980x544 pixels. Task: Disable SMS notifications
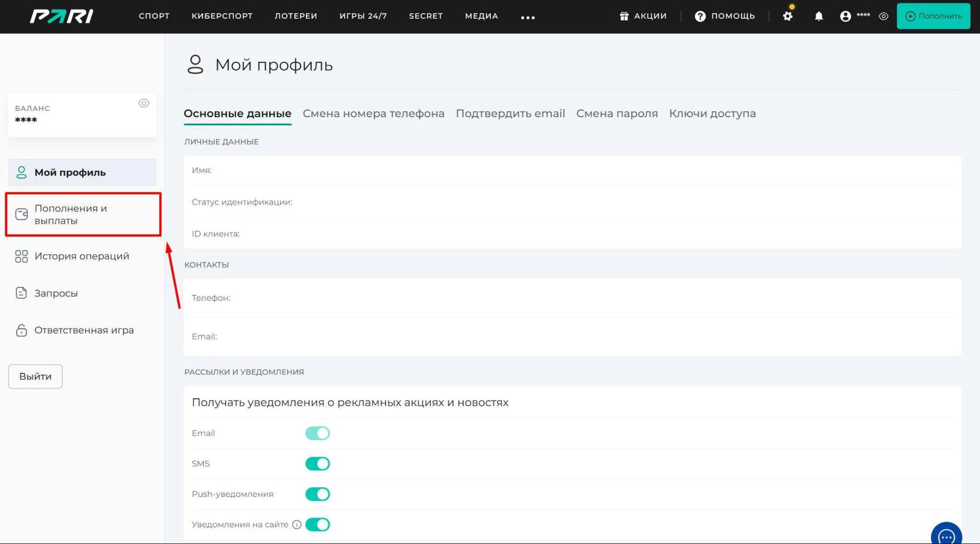tap(318, 463)
